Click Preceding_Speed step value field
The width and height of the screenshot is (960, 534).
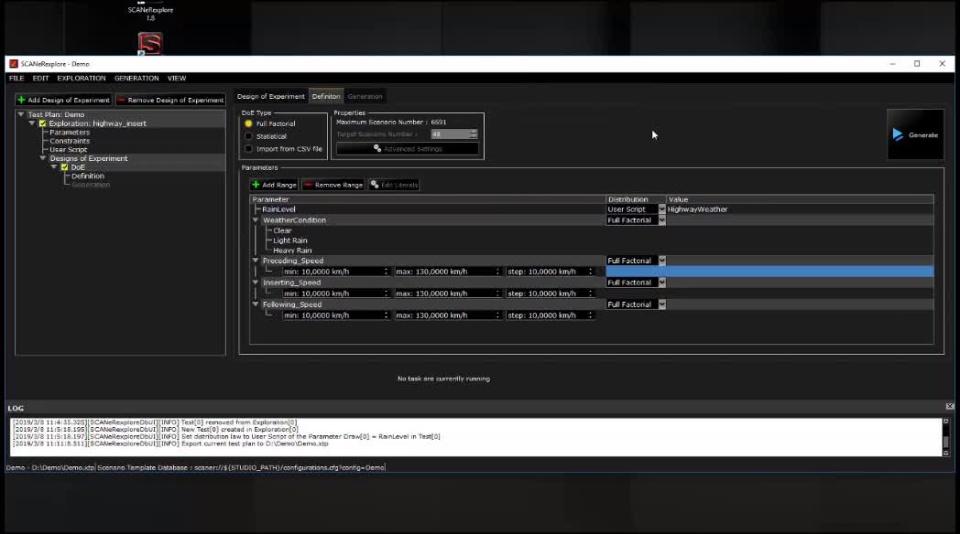tap(549, 271)
